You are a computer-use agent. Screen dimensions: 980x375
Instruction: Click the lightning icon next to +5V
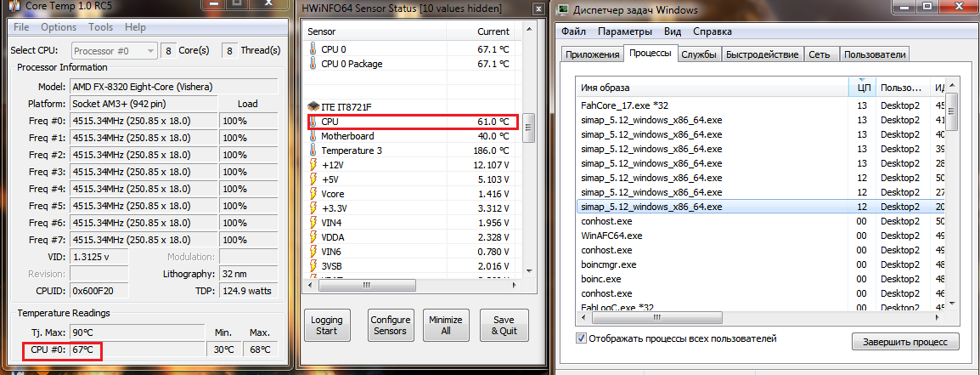(313, 179)
